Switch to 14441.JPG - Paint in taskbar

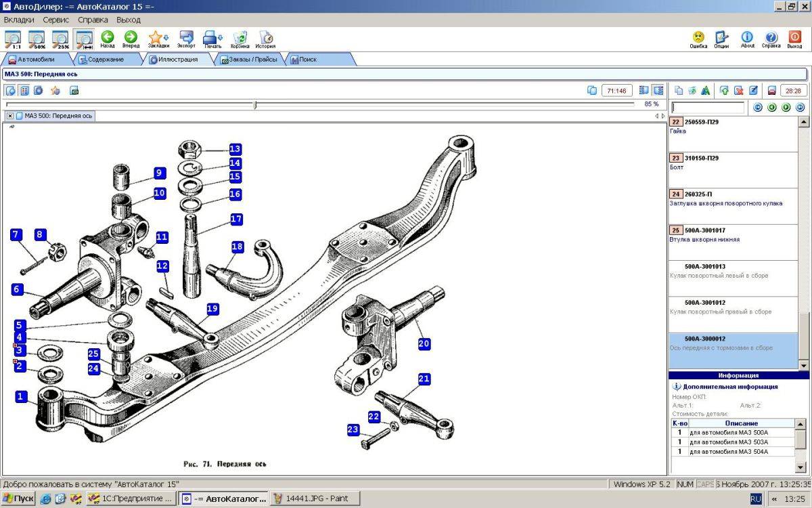tap(315, 499)
